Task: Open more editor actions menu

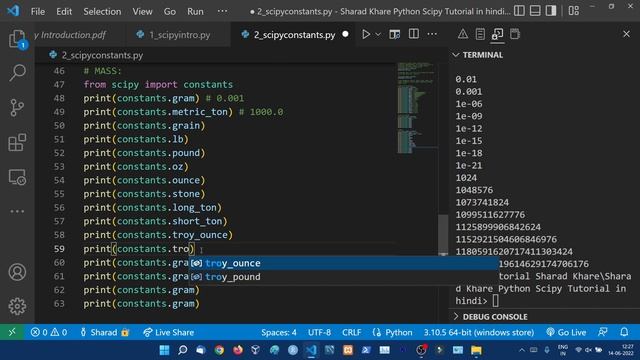Action: tap(432, 34)
